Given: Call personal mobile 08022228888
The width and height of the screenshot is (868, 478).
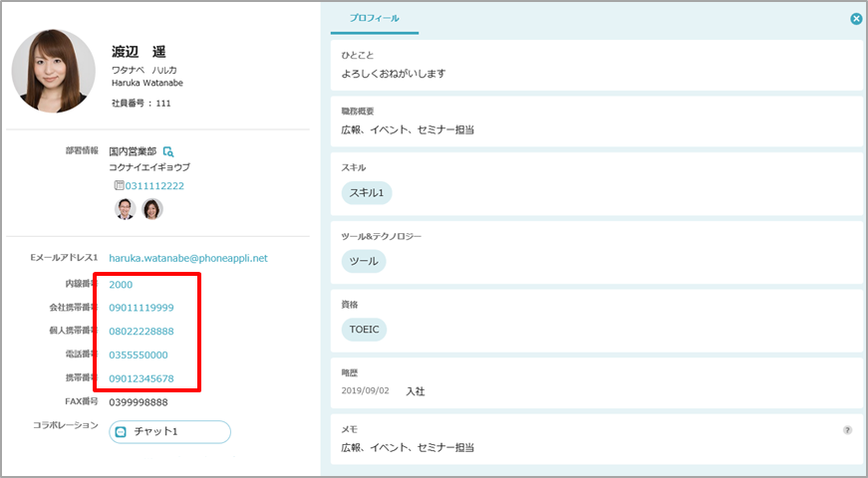Looking at the screenshot, I should point(142,332).
